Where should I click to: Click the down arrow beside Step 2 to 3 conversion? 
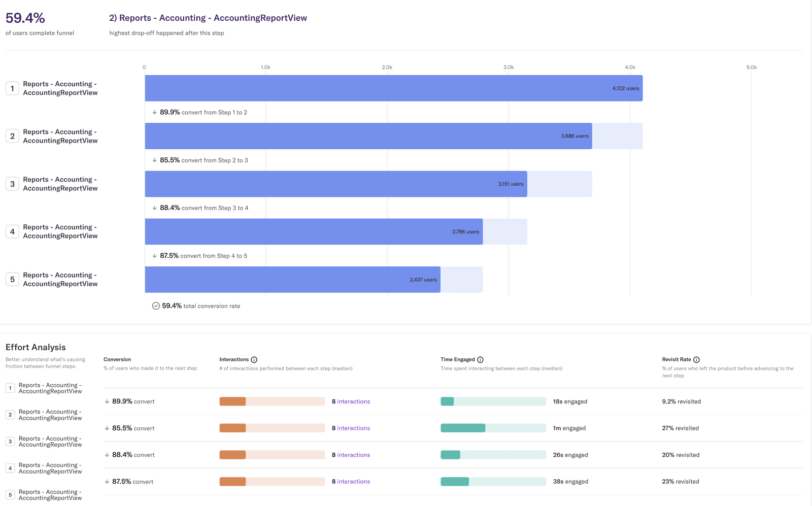point(154,160)
